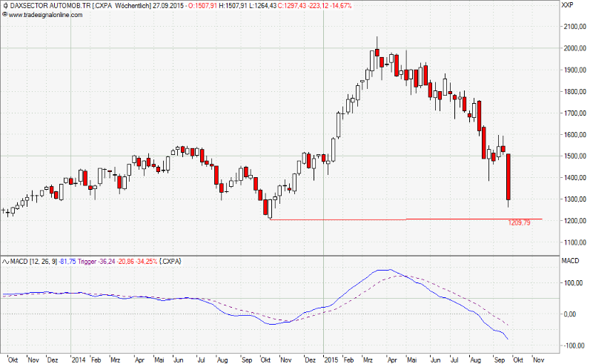
Task: Click the XXP price axis header
Action: [x=567, y=6]
